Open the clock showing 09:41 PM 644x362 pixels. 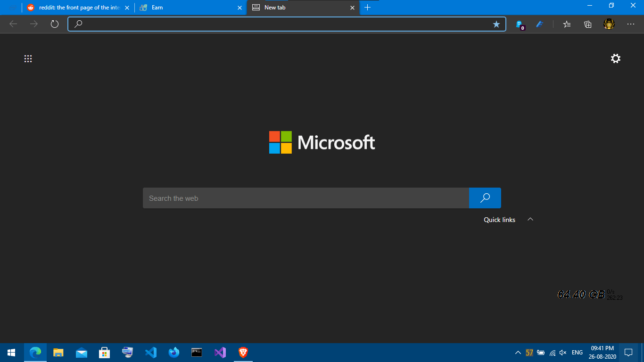click(x=603, y=352)
